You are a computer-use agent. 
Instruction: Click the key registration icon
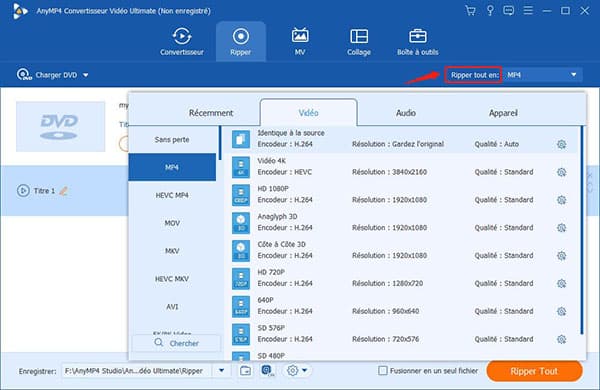tap(490, 10)
